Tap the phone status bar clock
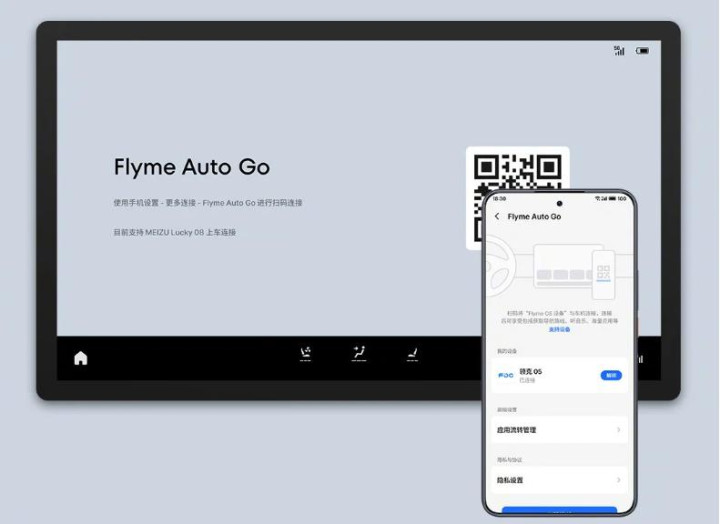 499,198
